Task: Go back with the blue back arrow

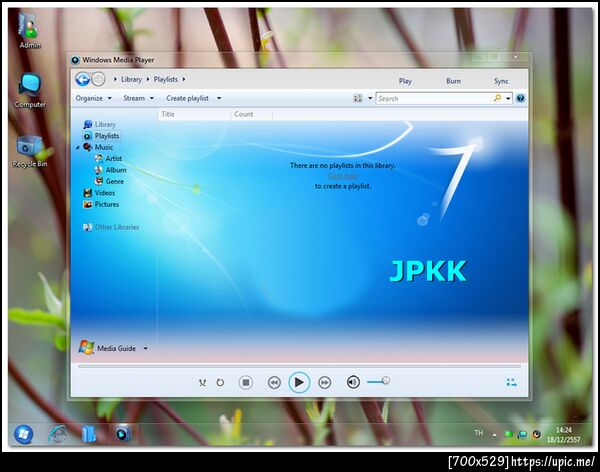Action: pyautogui.click(x=82, y=79)
